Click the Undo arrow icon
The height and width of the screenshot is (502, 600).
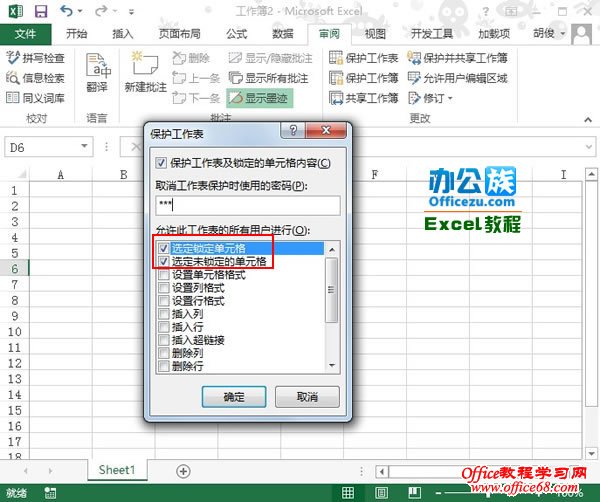[x=66, y=11]
